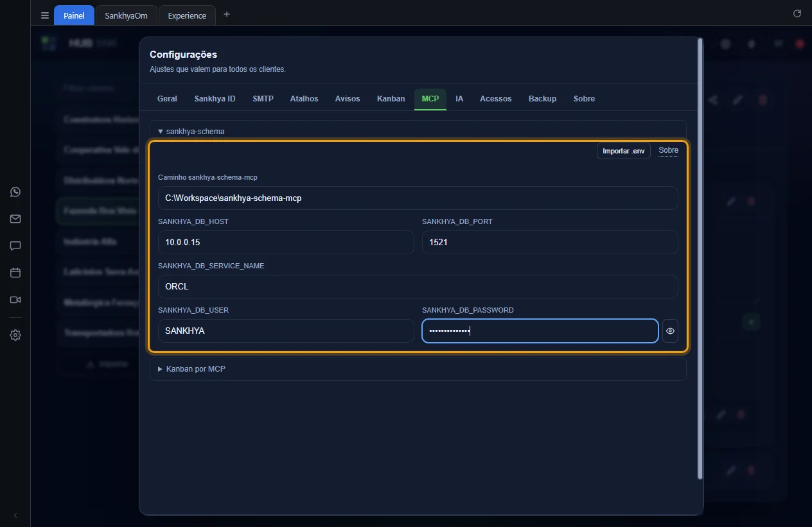Viewport: 812px width, 527px height.
Task: Show the SANKHYA_DB_PASSWORD with the eye icon
Action: (670, 331)
